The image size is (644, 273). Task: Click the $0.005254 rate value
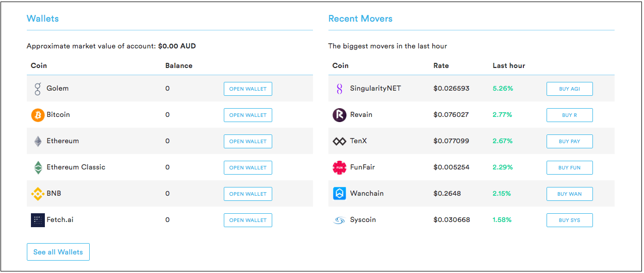click(452, 167)
